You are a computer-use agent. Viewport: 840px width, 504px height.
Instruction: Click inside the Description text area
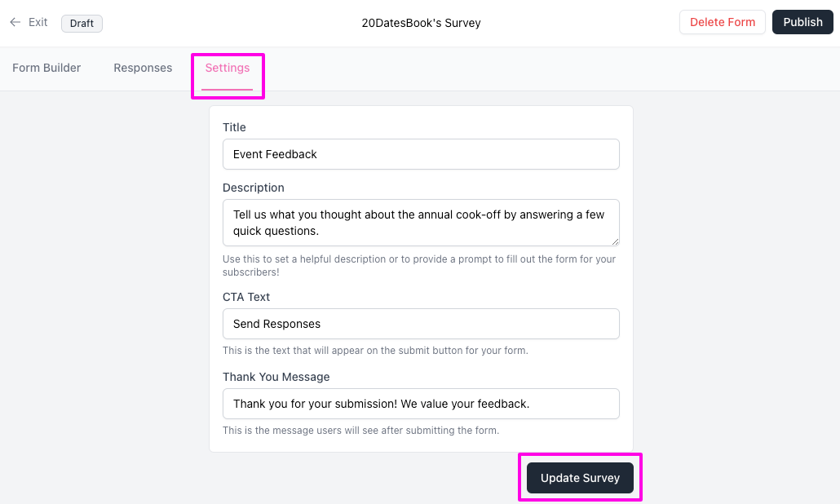(421, 223)
